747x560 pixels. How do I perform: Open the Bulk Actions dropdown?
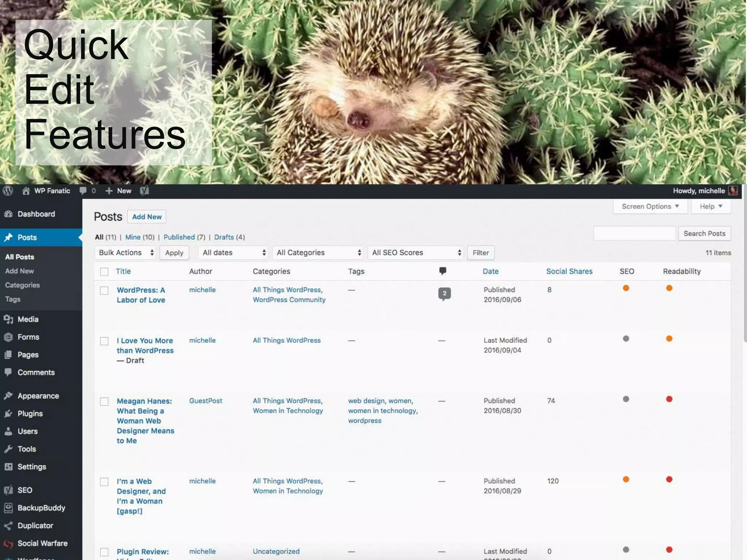(x=125, y=253)
